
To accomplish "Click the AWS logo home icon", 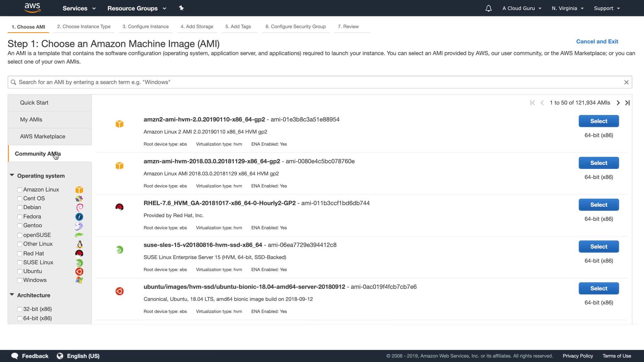I will (32, 8).
